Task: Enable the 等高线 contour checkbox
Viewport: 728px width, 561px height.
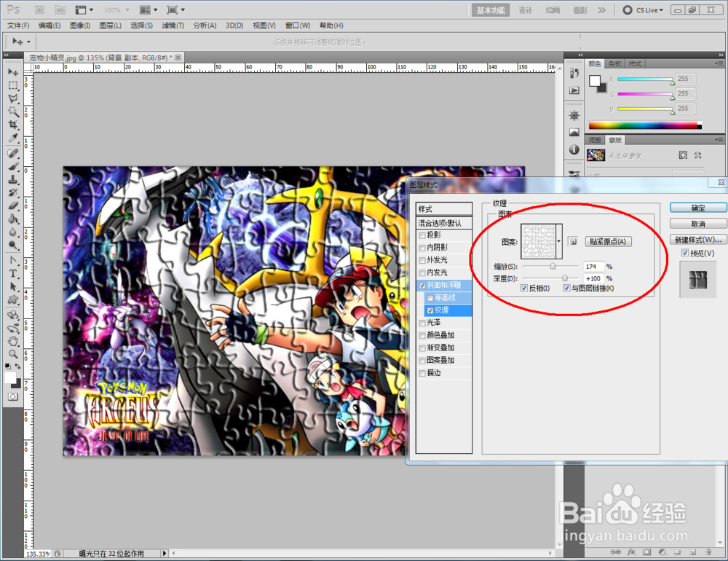Action: [430, 298]
